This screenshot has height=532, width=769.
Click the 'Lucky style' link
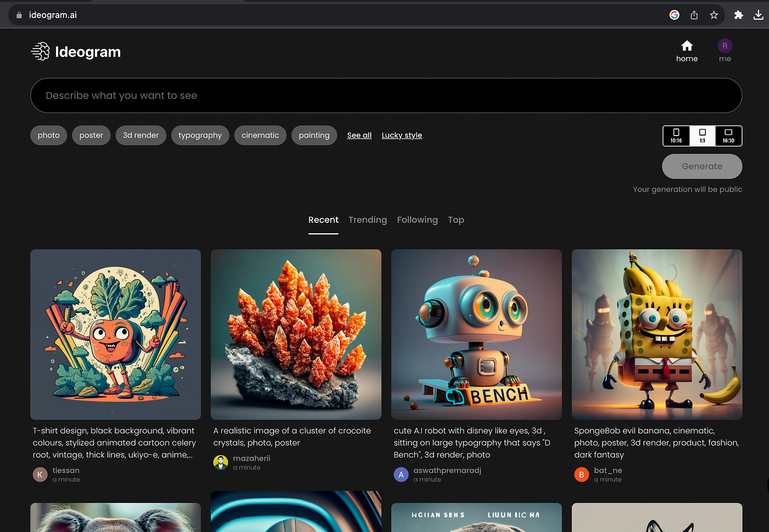click(402, 135)
